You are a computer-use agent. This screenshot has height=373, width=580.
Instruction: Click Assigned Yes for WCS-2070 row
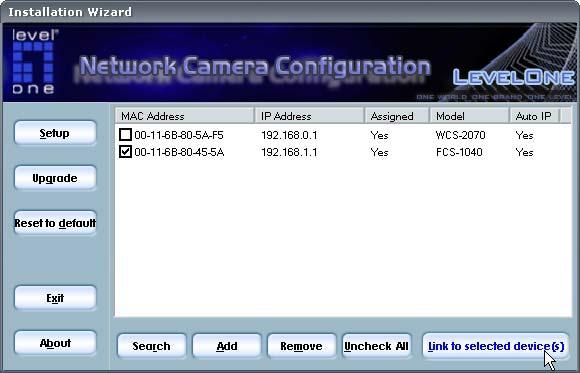(380, 135)
